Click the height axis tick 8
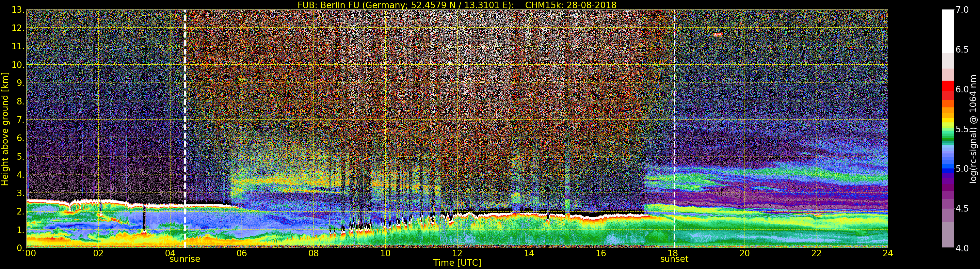The image size is (980, 269). [21, 102]
